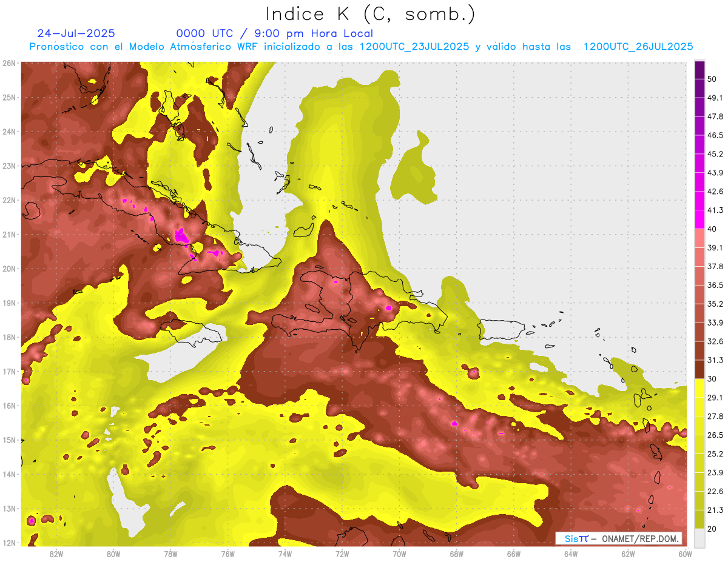Select longitude label "72W"

pyautogui.click(x=342, y=554)
